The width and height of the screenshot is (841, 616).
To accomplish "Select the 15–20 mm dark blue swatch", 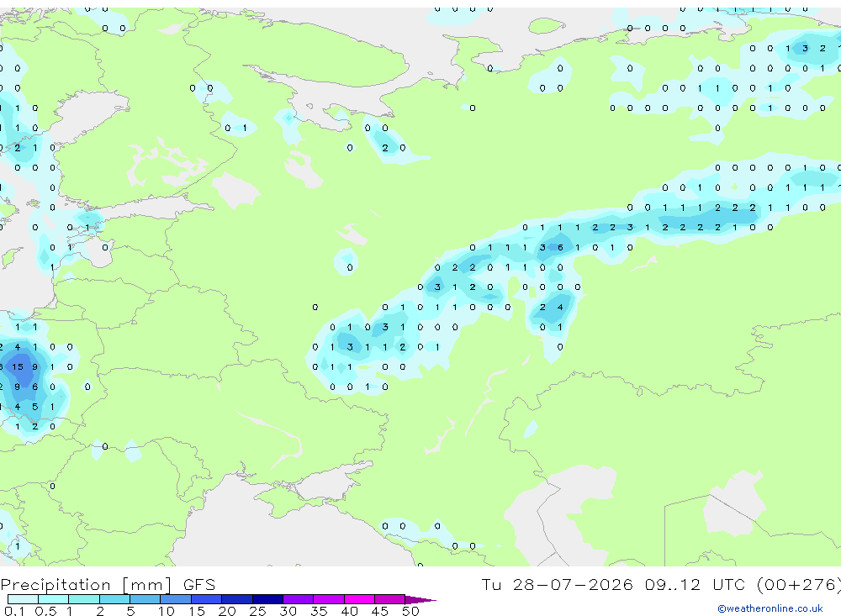I will pyautogui.click(x=206, y=599).
